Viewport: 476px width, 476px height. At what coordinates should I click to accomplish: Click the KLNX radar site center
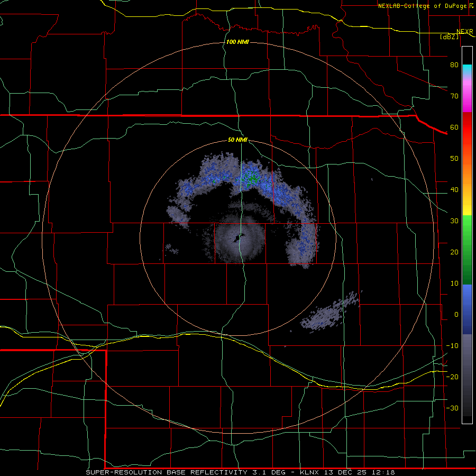tap(239, 238)
